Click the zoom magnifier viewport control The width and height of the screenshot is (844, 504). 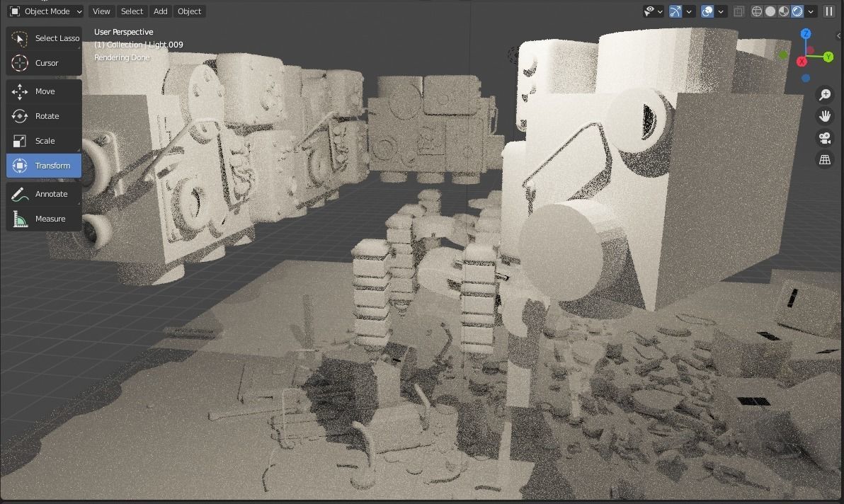[825, 95]
